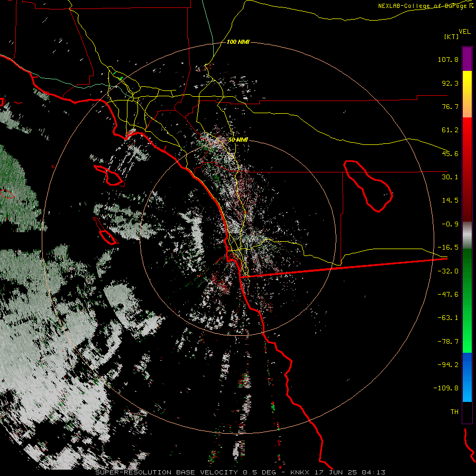The image size is (476, 476).
Task: Click the TH label on the legend
Action: pyautogui.click(x=454, y=412)
